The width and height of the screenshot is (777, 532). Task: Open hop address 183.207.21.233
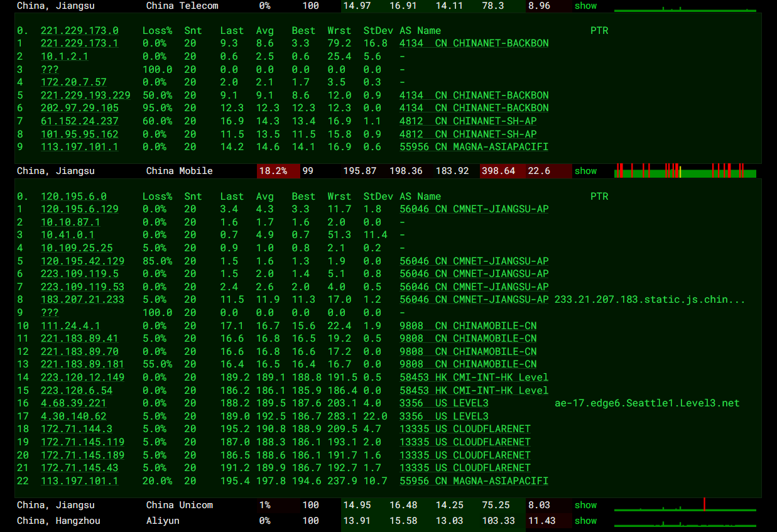pyautogui.click(x=82, y=300)
